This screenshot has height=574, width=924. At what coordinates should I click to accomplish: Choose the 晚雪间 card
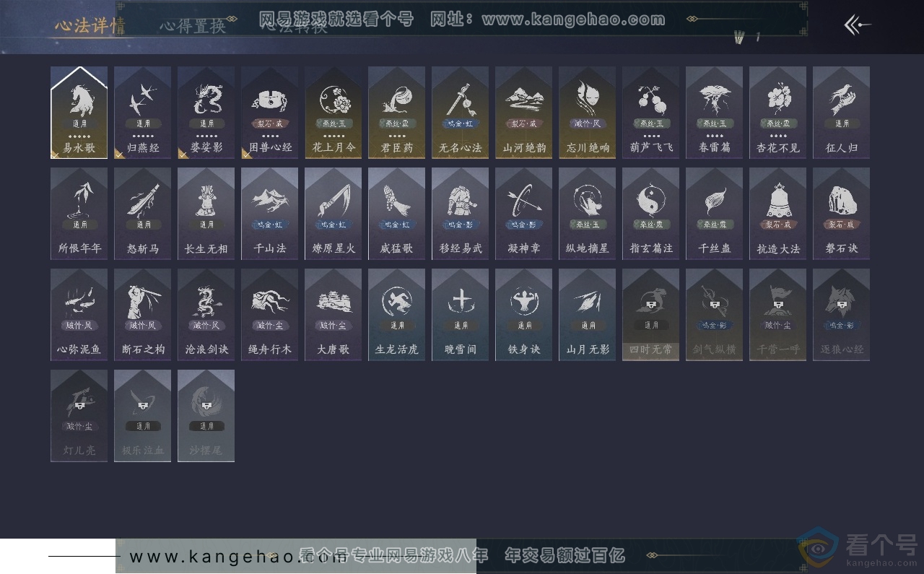point(461,315)
